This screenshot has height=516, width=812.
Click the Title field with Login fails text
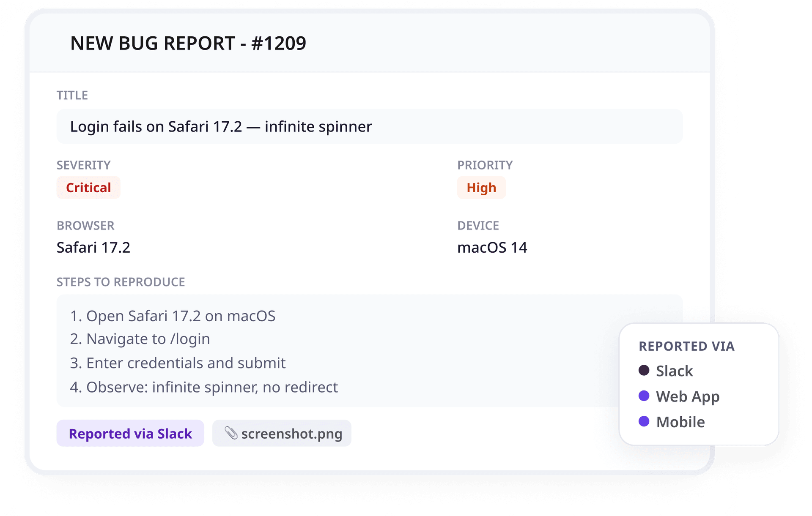(x=370, y=126)
